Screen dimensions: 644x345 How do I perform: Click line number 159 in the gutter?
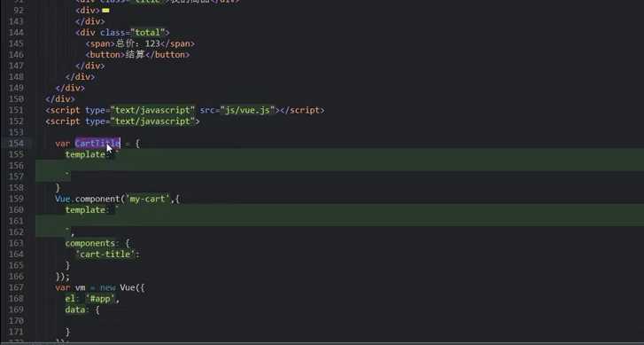(16, 199)
